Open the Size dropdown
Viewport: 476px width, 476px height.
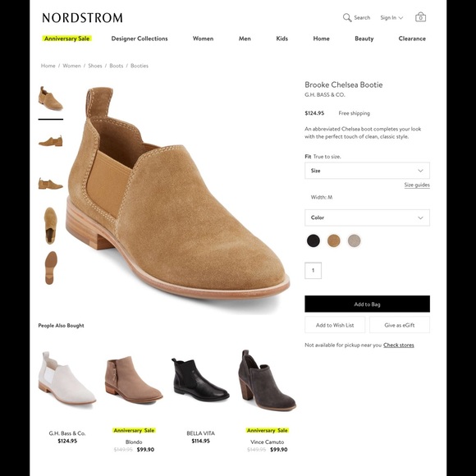pos(367,171)
